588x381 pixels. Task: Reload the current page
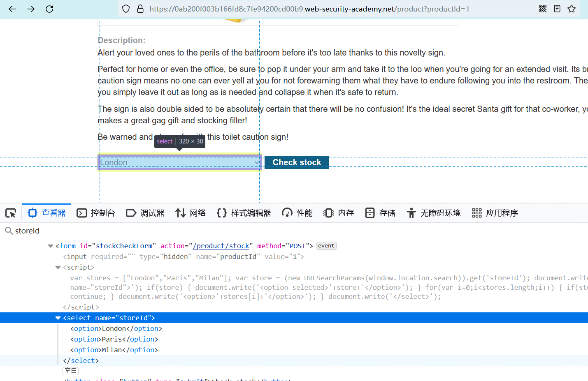tap(49, 9)
